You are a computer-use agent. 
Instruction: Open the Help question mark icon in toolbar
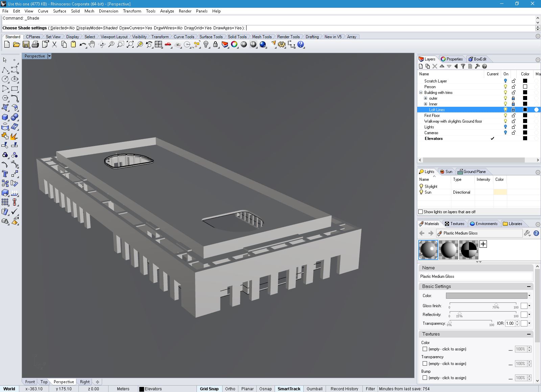coord(301,44)
